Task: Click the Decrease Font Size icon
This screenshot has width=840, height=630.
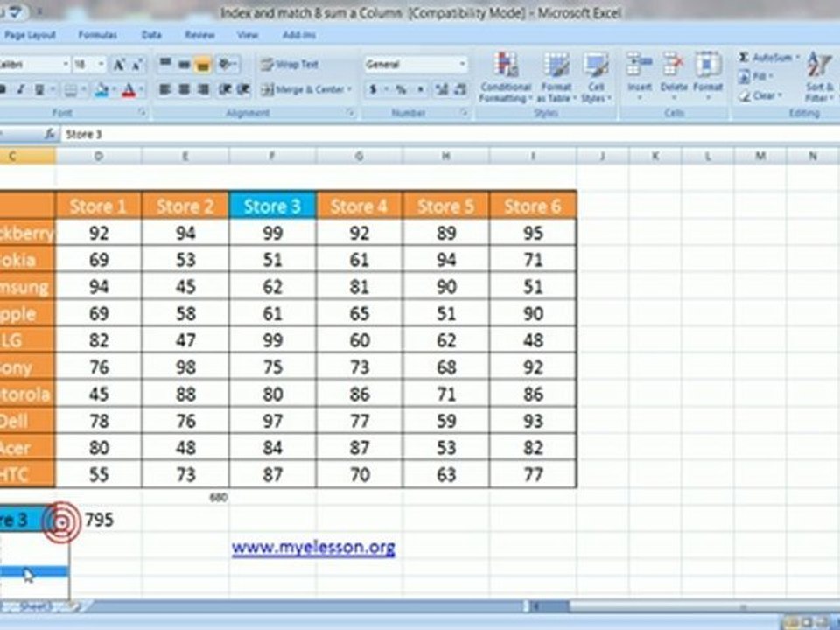Action: tap(136, 66)
